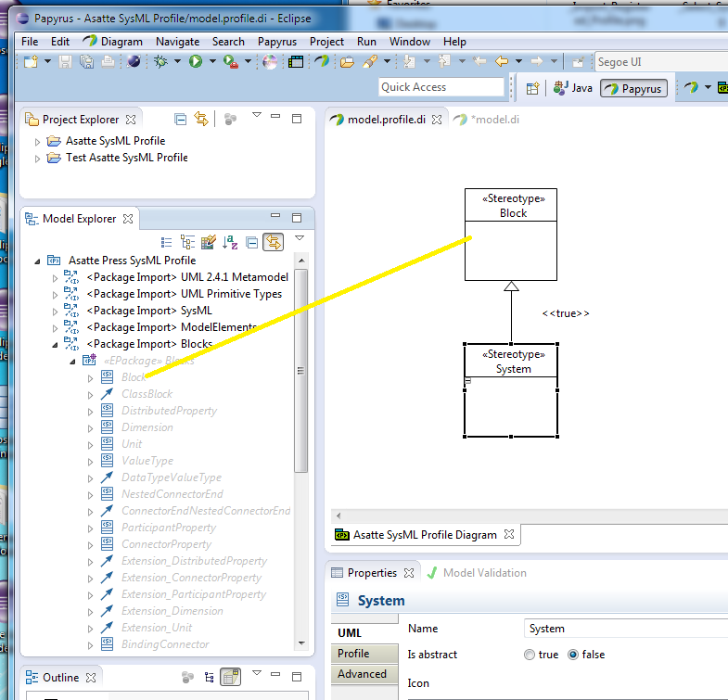Expand the DistributedProperty tree node
This screenshot has width=728, height=700.
click(x=90, y=412)
